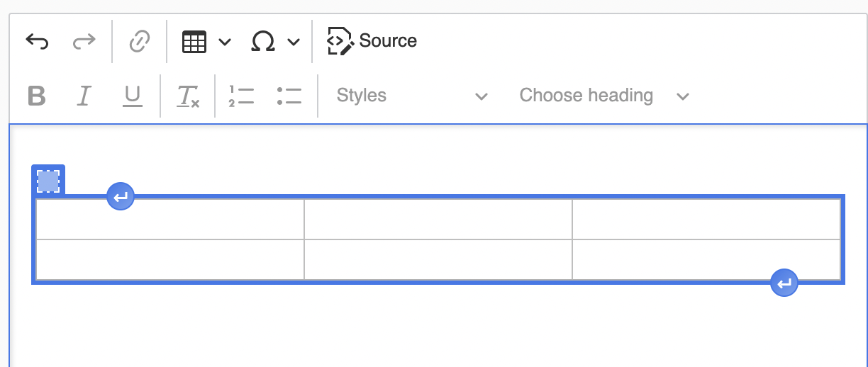The height and width of the screenshot is (367, 868).
Task: Expand the special characters dropdown arrow
Action: pyautogui.click(x=294, y=42)
